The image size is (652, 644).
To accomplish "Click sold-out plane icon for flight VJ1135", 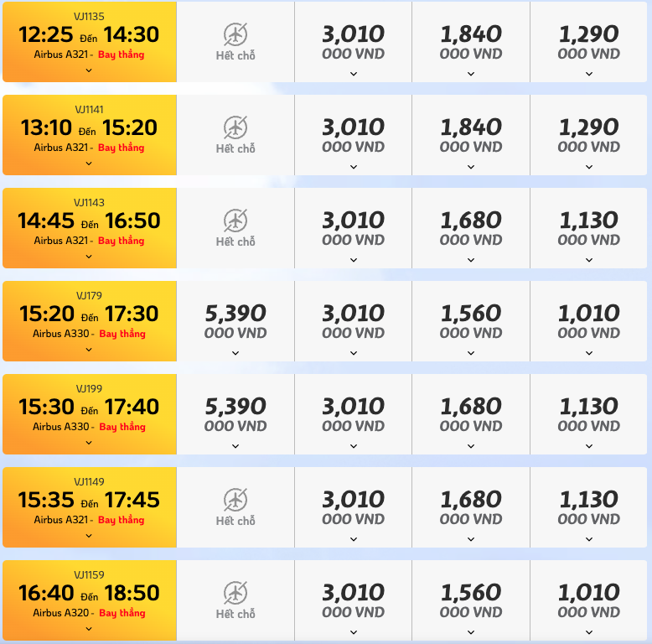I will (x=235, y=34).
